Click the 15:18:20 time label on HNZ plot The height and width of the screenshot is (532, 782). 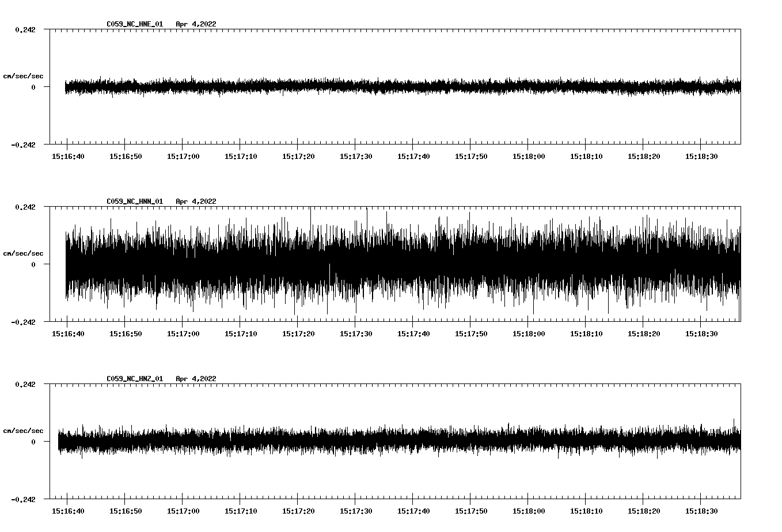pos(644,511)
